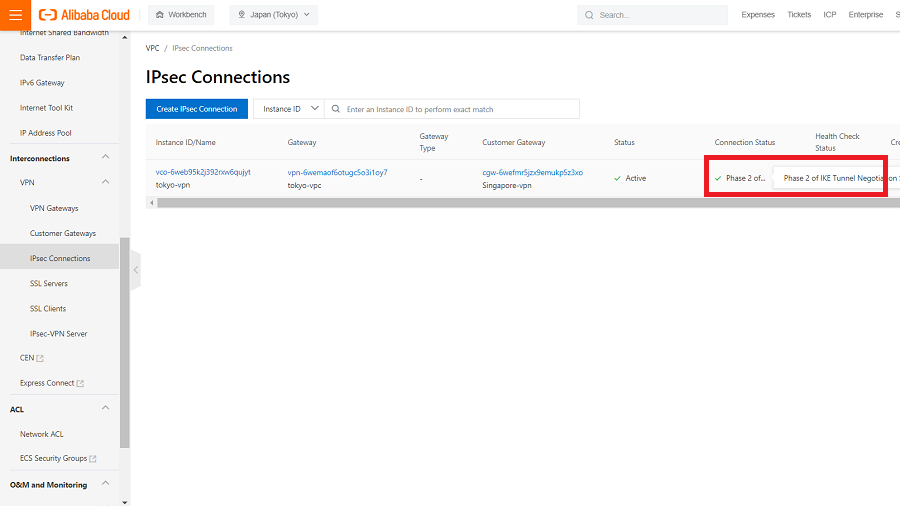Screen dimensions: 900x506
Task: Click the external link icon beside Express Connect
Action: pyautogui.click(x=81, y=383)
